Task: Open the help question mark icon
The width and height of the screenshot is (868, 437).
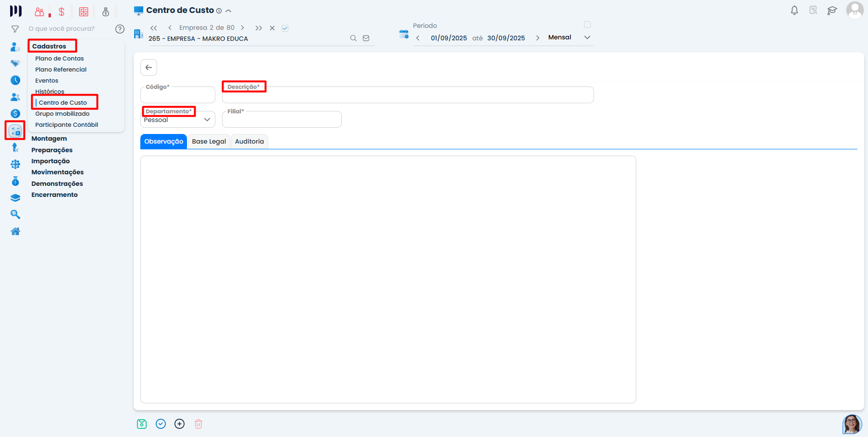Action: pos(120,29)
